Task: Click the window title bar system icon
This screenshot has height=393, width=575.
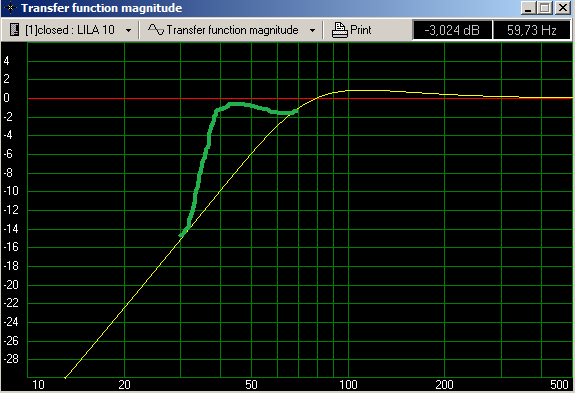Action: click(x=10, y=8)
